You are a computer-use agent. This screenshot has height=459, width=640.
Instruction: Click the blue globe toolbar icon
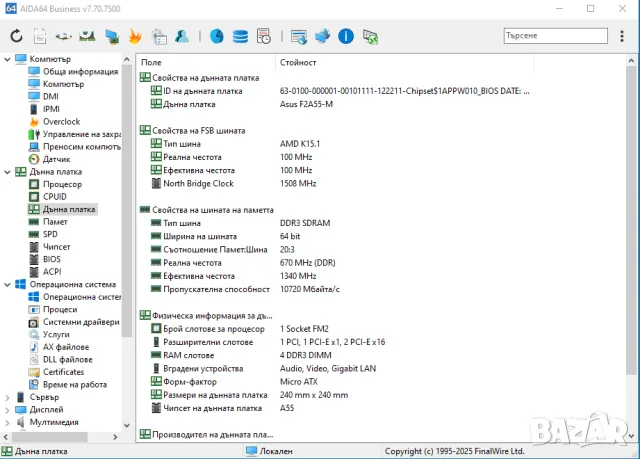(217, 36)
